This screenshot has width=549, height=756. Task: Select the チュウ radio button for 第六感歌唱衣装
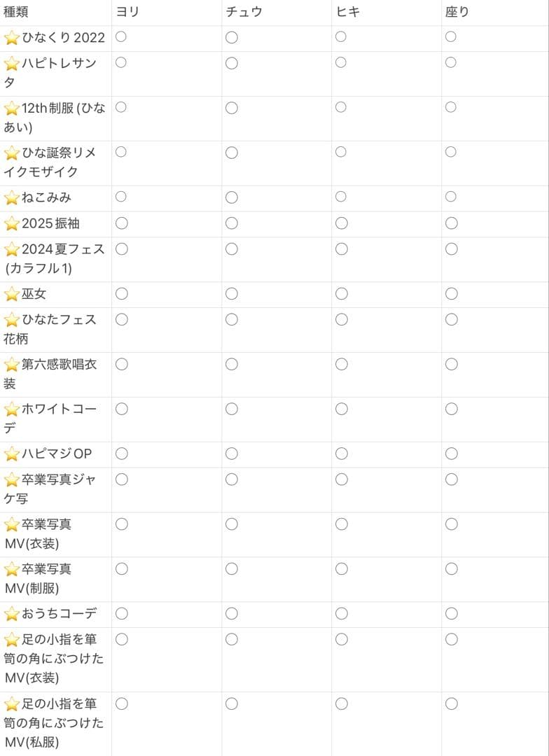[x=231, y=365]
